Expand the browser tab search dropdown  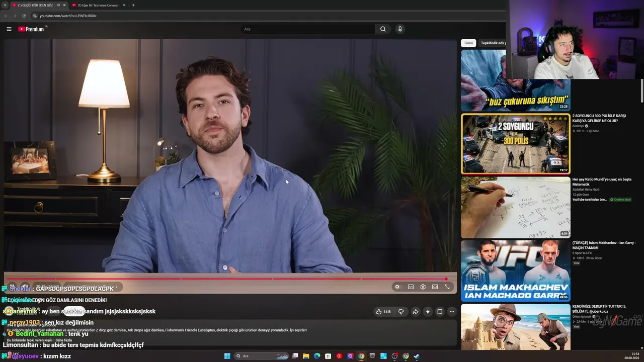click(5, 5)
